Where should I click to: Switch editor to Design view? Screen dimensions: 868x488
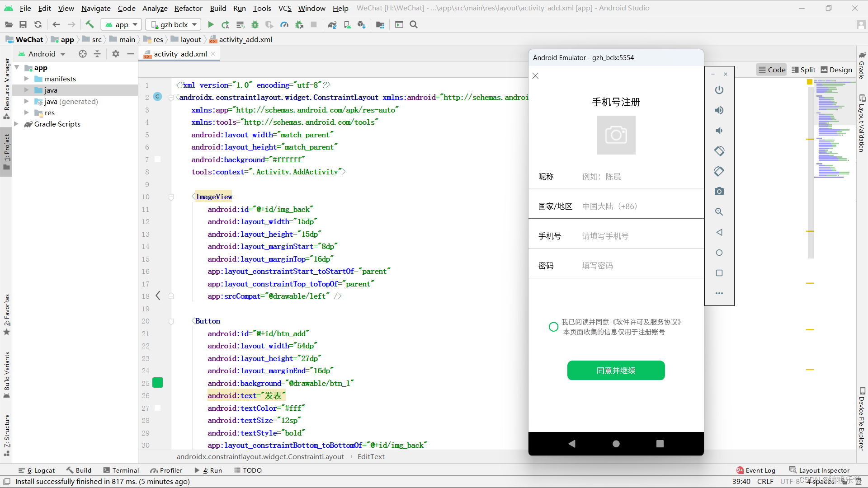(836, 70)
